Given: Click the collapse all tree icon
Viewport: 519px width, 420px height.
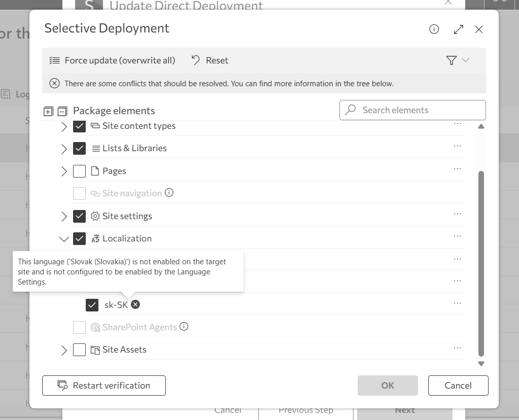Looking at the screenshot, I should click(x=62, y=111).
